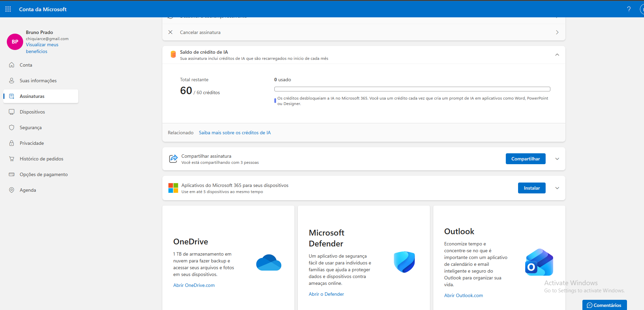Click the Opções de pagamento card icon
Viewport: 644px width, 310px height.
point(12,174)
